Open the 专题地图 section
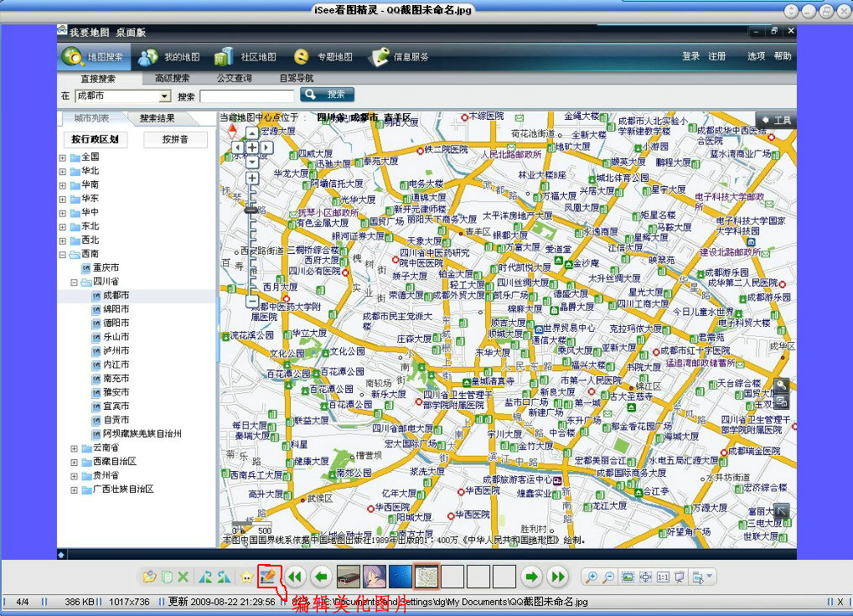Viewport: 853px width, 616px height. [x=323, y=56]
